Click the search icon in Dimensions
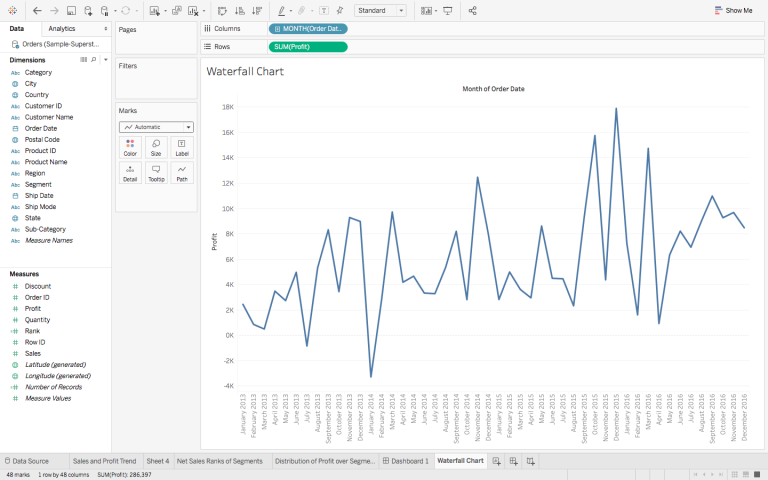The height and width of the screenshot is (480, 768). (x=93, y=60)
